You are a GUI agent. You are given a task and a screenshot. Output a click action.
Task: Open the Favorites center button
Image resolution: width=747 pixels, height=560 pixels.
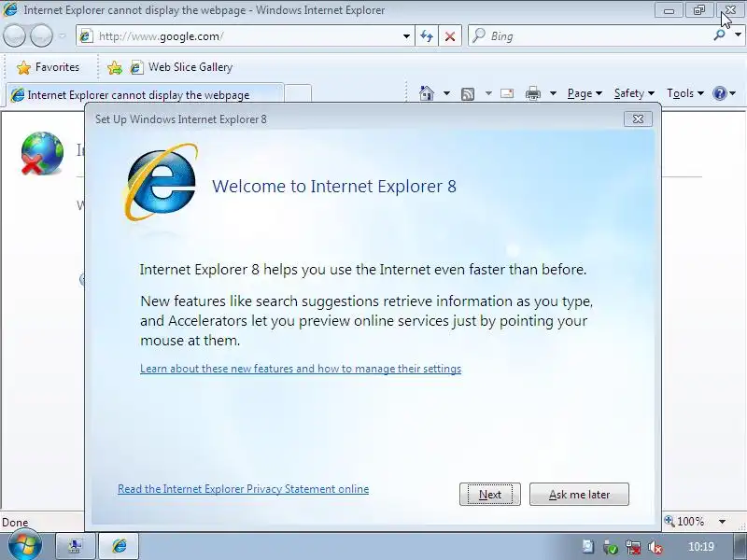(48, 67)
